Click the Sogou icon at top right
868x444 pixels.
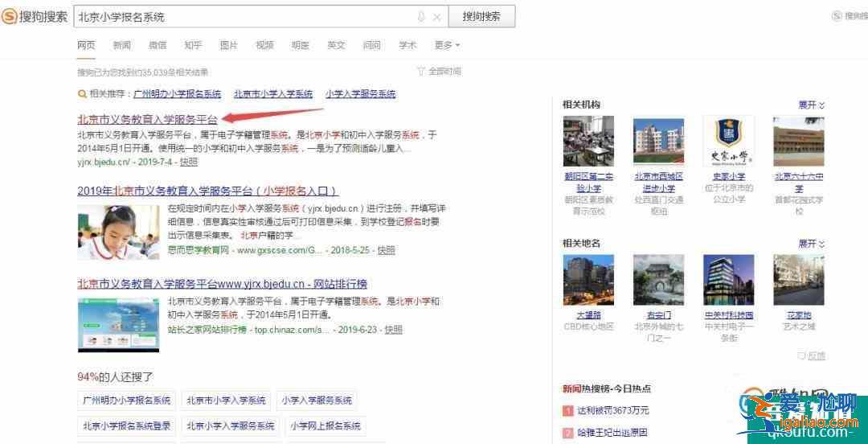coord(837,15)
